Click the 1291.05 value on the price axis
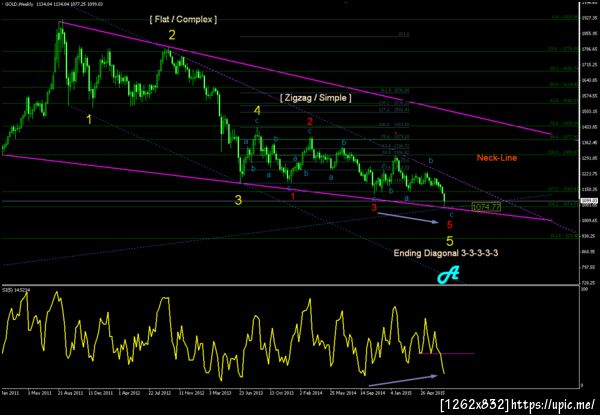 tap(587, 158)
